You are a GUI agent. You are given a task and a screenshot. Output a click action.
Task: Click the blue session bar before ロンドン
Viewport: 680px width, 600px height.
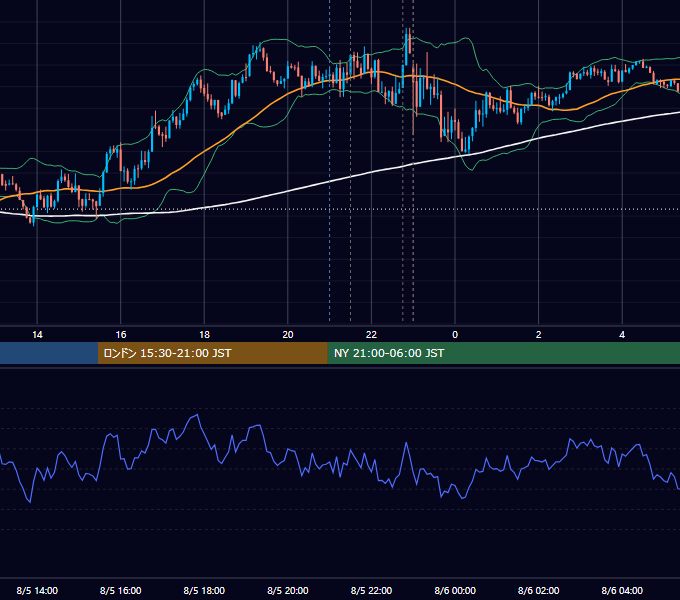pos(49,353)
